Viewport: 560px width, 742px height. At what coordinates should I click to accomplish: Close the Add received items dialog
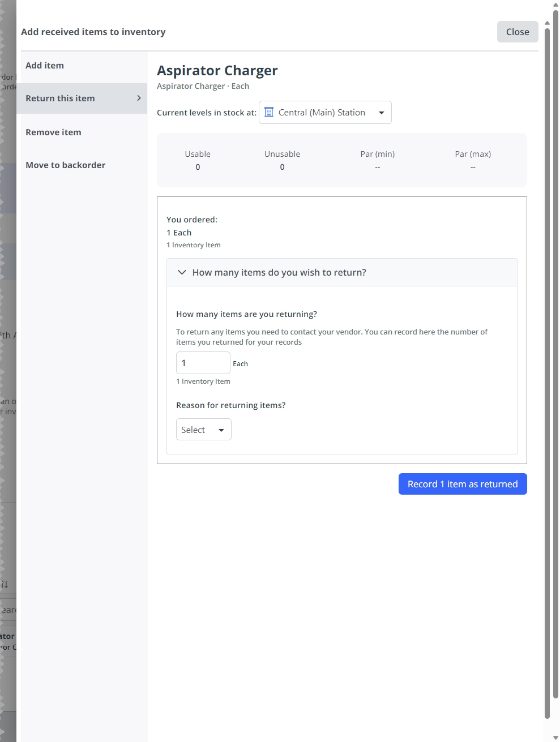(x=518, y=32)
